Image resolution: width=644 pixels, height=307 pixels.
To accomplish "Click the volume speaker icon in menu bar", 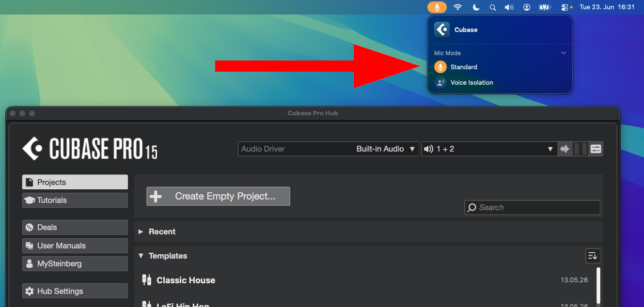I will click(509, 7).
